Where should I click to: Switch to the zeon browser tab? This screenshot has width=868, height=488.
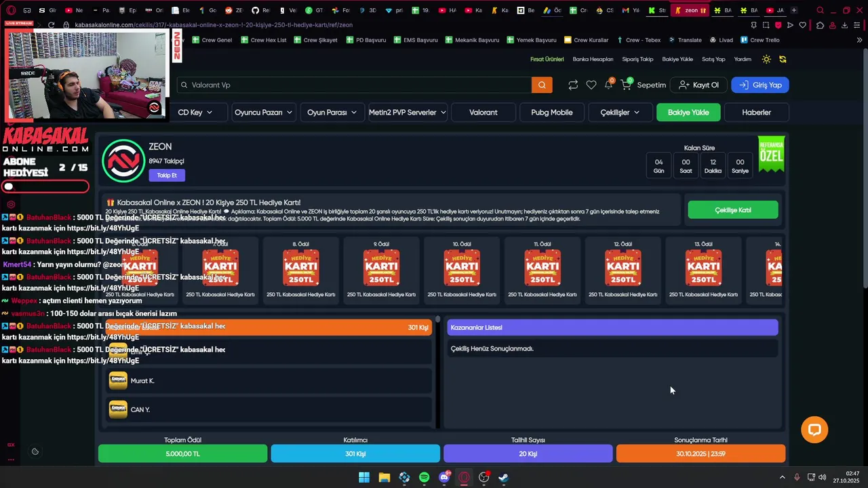coord(690,10)
